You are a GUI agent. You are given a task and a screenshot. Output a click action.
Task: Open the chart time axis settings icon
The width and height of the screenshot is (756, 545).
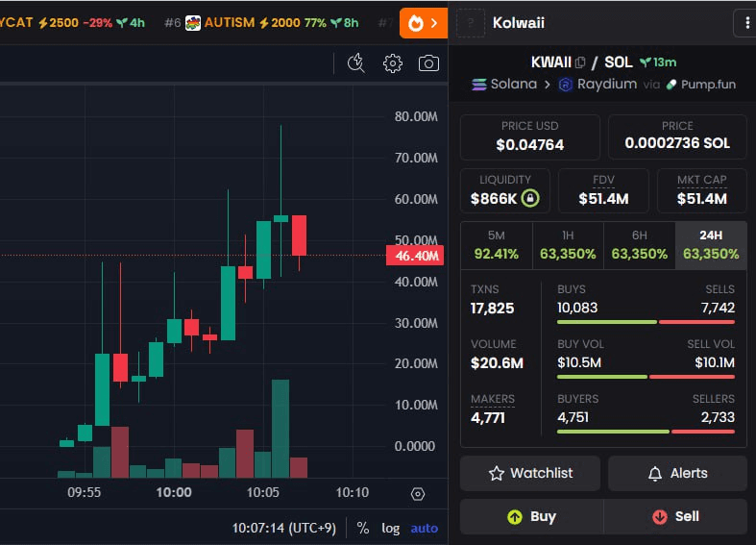[x=418, y=494]
